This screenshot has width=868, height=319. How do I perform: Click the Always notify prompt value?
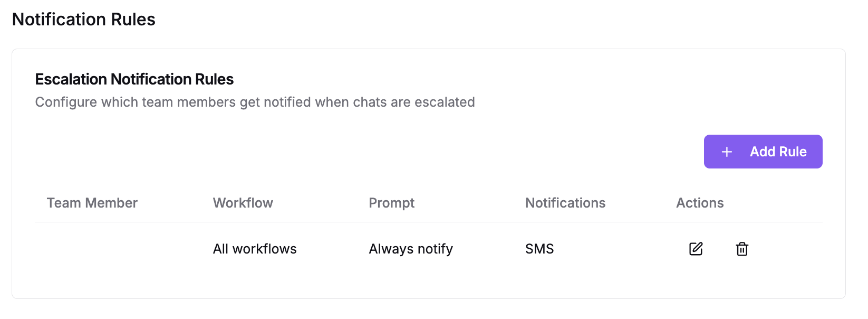pyautogui.click(x=411, y=249)
